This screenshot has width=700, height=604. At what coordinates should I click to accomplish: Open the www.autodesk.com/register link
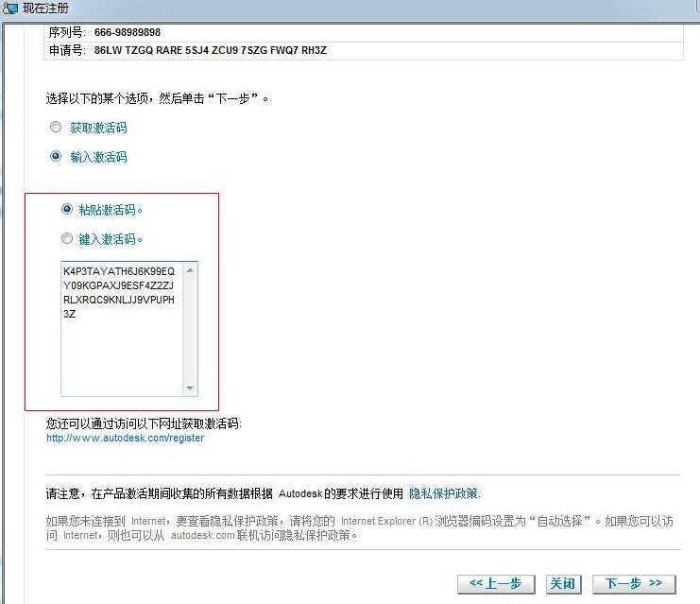(125, 439)
